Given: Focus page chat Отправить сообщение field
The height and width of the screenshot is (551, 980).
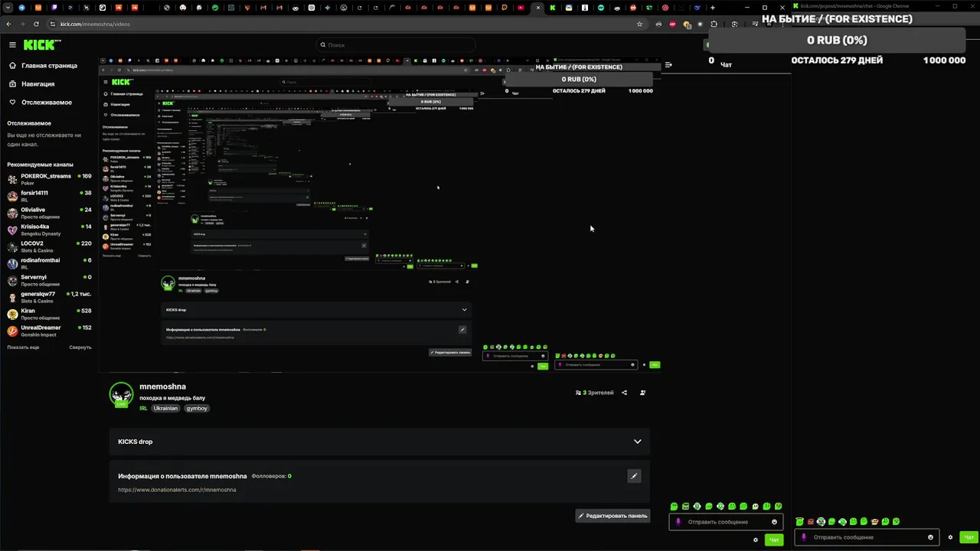Looking at the screenshot, I should click(x=726, y=522).
